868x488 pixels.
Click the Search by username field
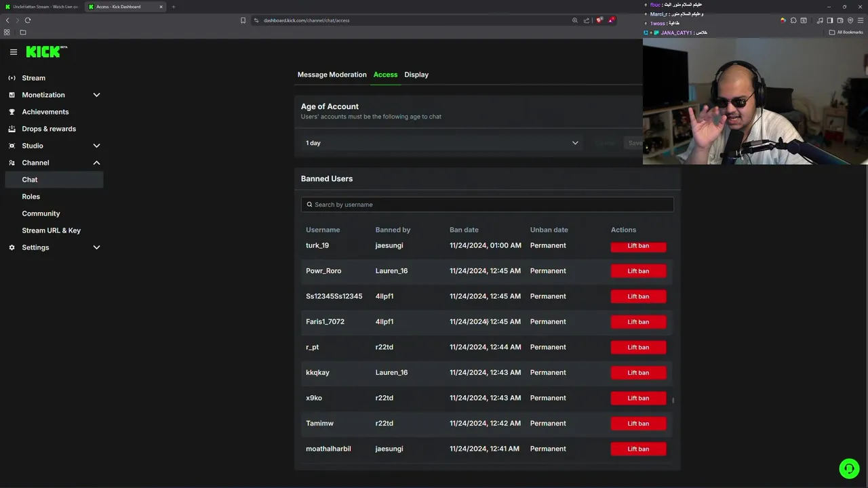487,205
